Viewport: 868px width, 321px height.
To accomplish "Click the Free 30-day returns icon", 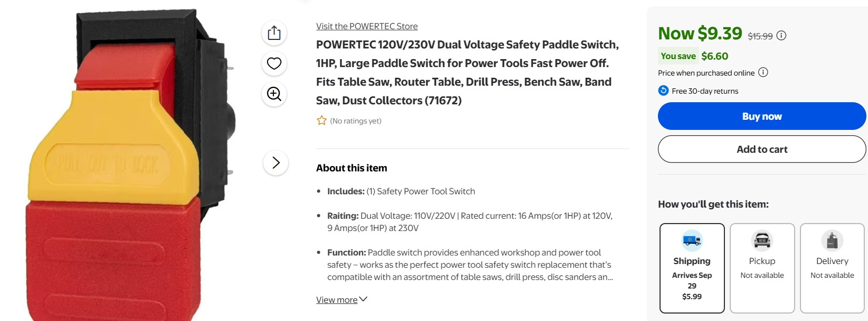I will pos(663,90).
